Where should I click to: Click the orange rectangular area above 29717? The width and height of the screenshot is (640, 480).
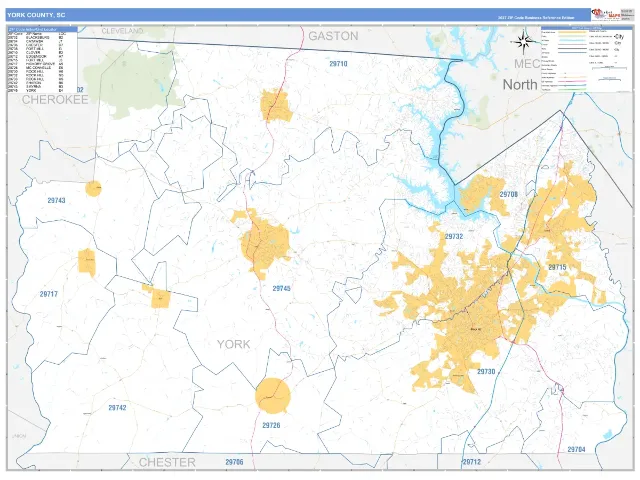tap(87, 260)
